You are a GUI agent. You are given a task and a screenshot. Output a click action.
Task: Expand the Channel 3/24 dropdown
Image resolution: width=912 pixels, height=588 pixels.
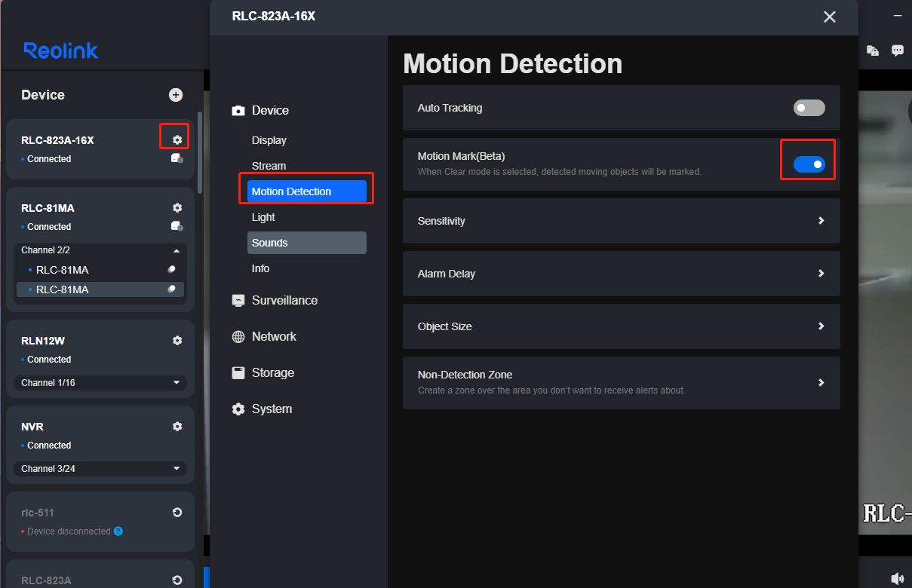(100, 468)
